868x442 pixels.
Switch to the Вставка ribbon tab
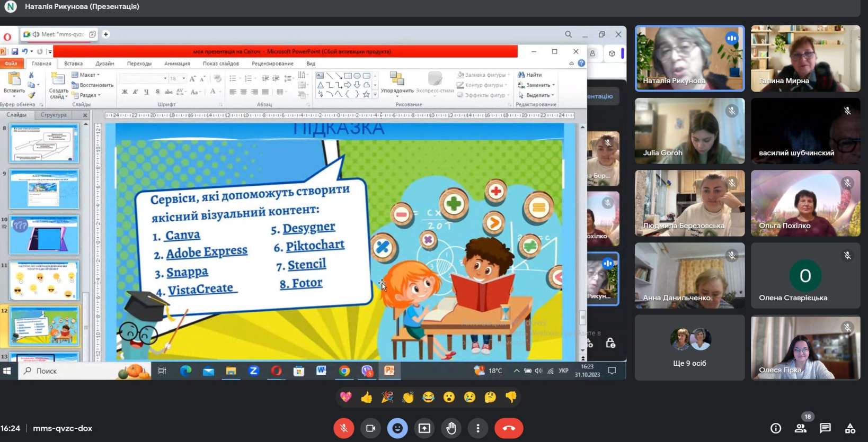[x=73, y=64]
